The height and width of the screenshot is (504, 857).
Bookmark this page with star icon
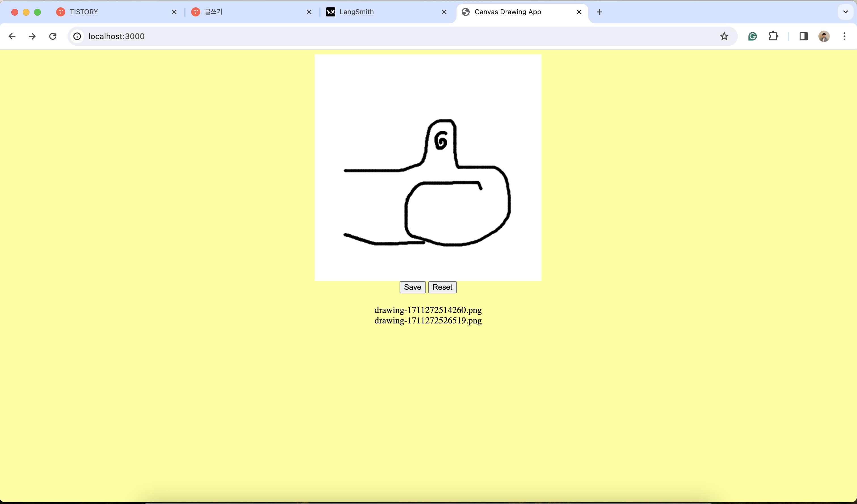[x=724, y=36]
